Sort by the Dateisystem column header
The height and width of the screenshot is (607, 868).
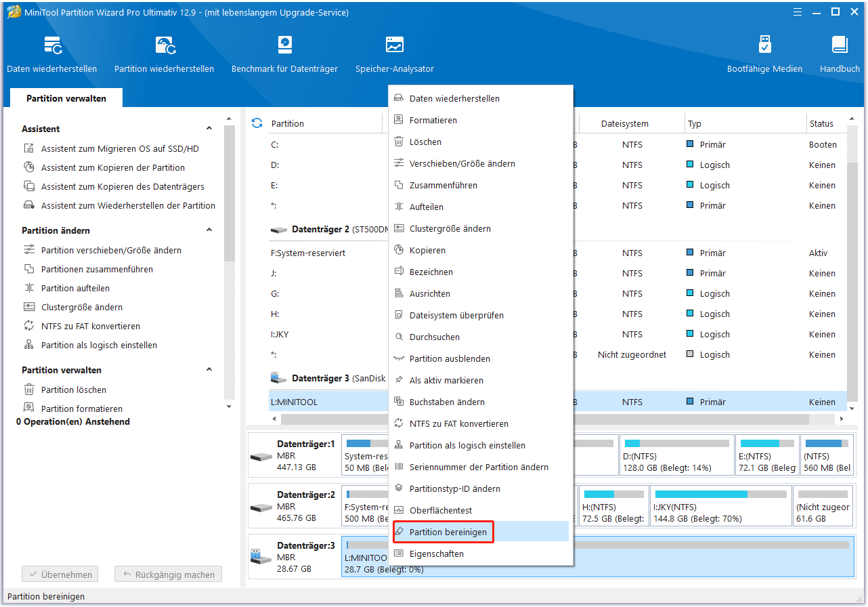624,123
